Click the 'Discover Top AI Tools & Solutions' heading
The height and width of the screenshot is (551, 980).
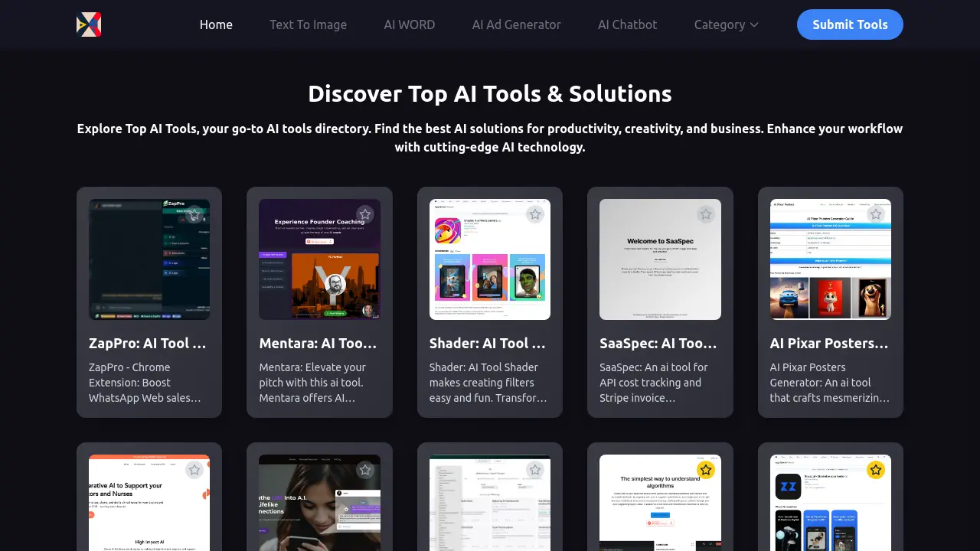[490, 93]
